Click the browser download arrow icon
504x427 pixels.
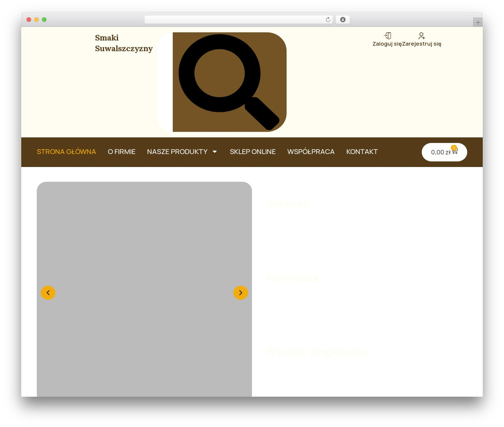click(343, 20)
